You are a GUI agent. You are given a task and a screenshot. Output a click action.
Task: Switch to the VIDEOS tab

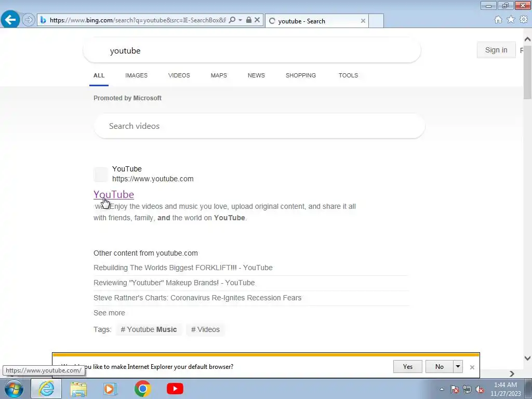coord(179,75)
